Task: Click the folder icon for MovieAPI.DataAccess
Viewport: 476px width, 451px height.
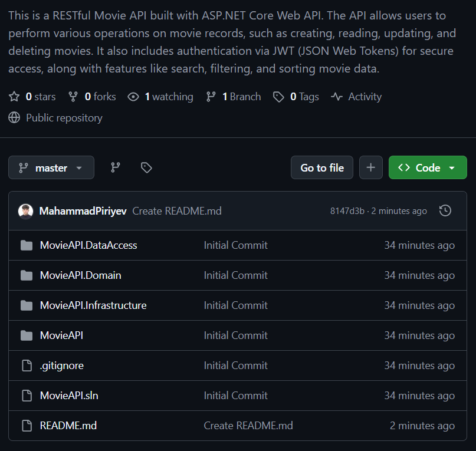Action: [27, 245]
